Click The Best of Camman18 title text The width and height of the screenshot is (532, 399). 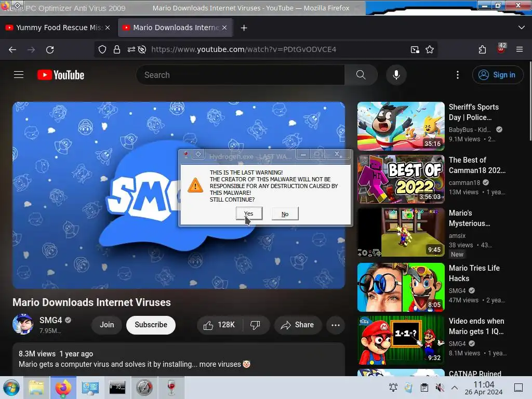[477, 165]
